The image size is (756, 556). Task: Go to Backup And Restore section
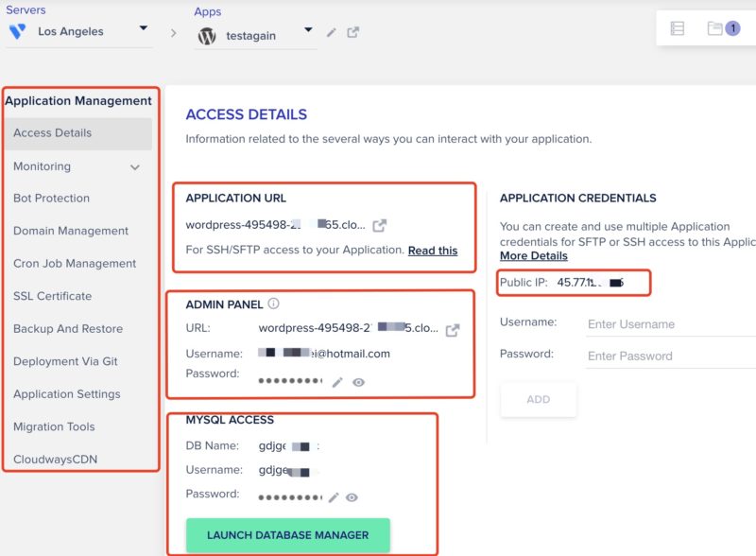pyautogui.click(x=68, y=329)
